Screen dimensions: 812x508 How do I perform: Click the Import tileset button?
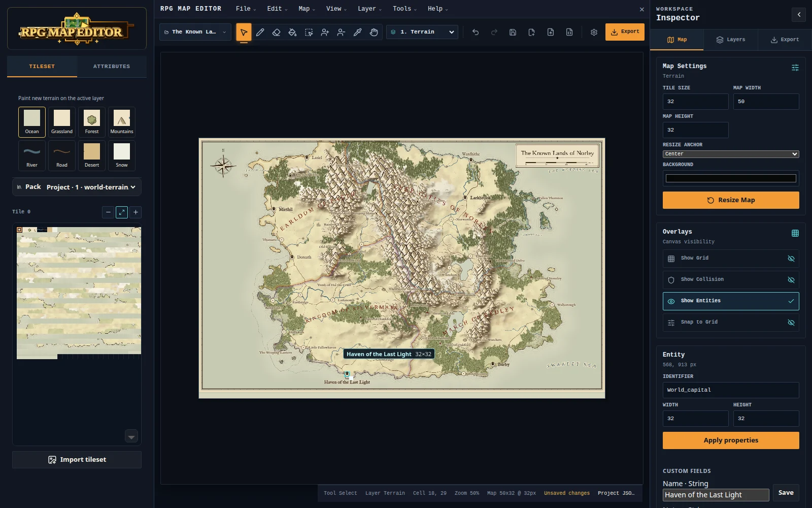click(77, 460)
